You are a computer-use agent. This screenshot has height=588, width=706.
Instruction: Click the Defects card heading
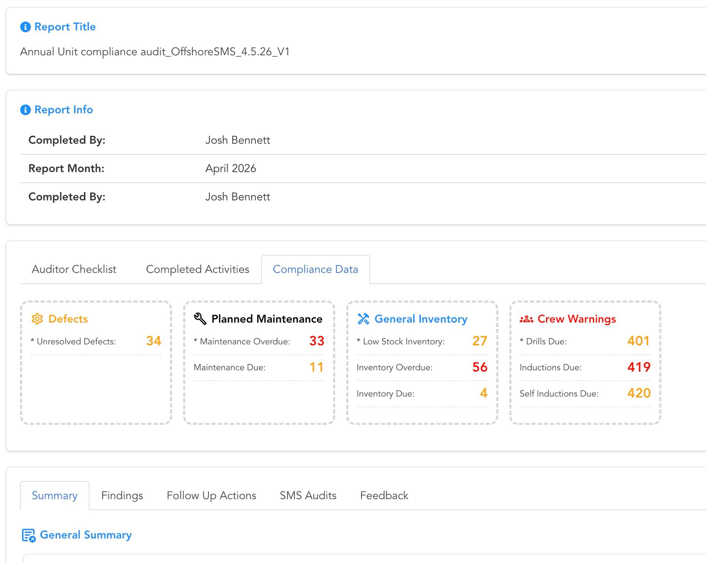68,319
